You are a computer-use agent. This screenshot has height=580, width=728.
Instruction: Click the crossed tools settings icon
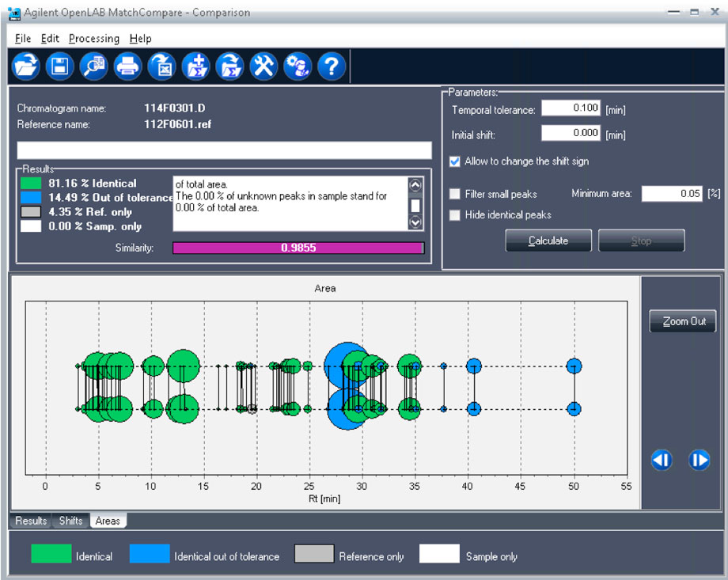click(x=264, y=66)
